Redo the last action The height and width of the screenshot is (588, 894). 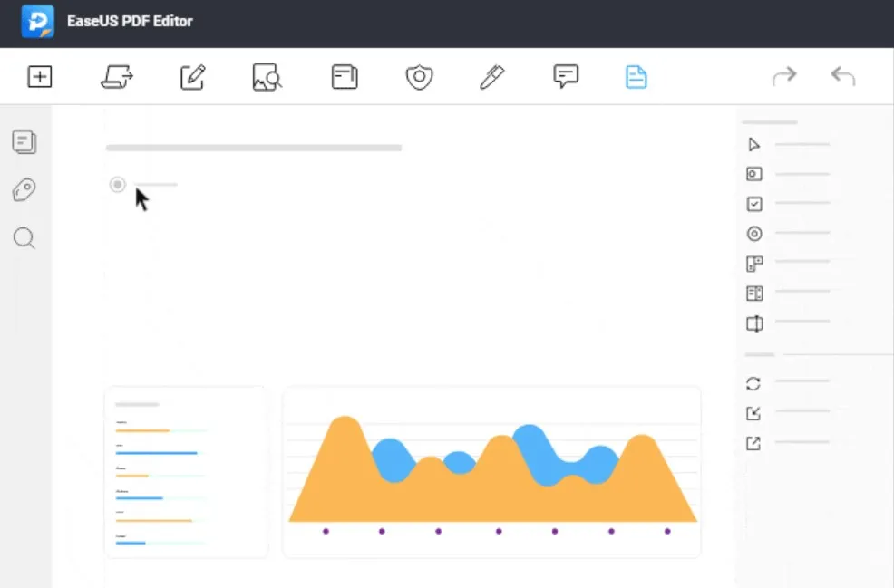[x=784, y=76]
